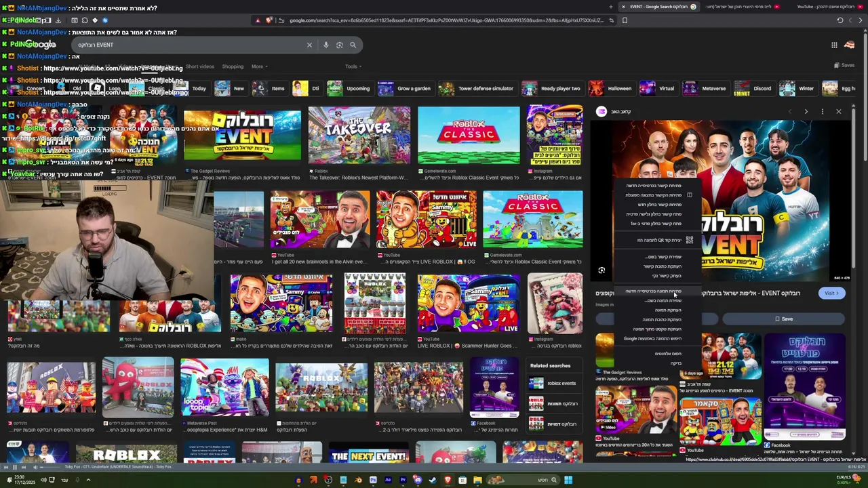Show next image in preview panel
The image size is (868, 488).
[806, 111]
